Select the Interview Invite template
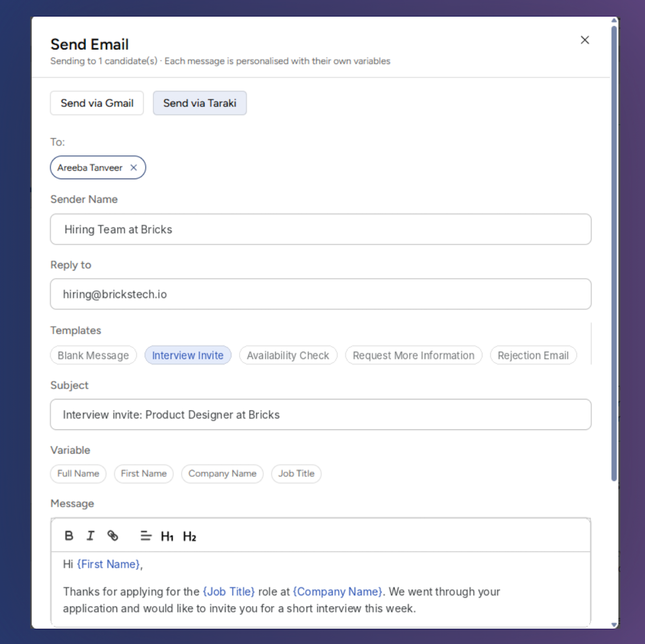The width and height of the screenshot is (645, 644). [188, 355]
